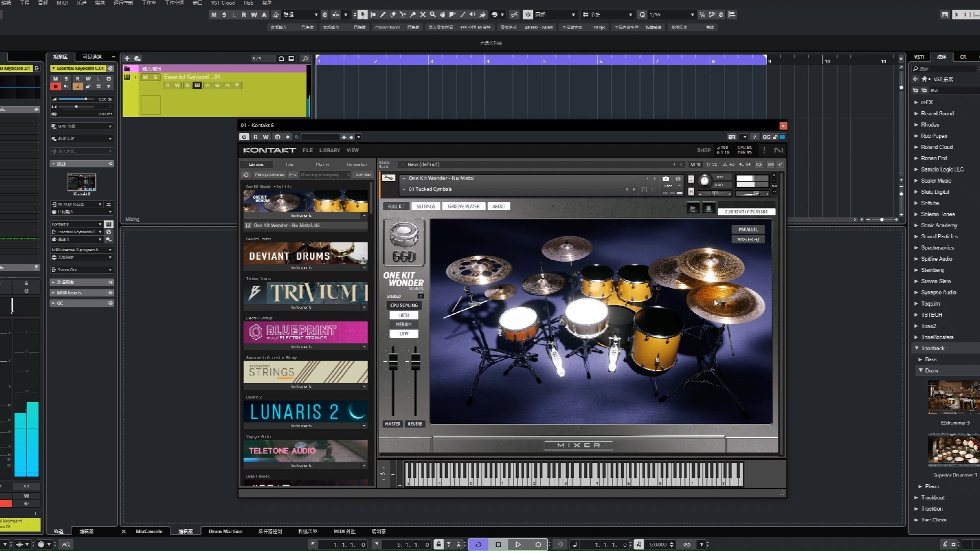Mute the Essential Keyboard track

(145, 77)
